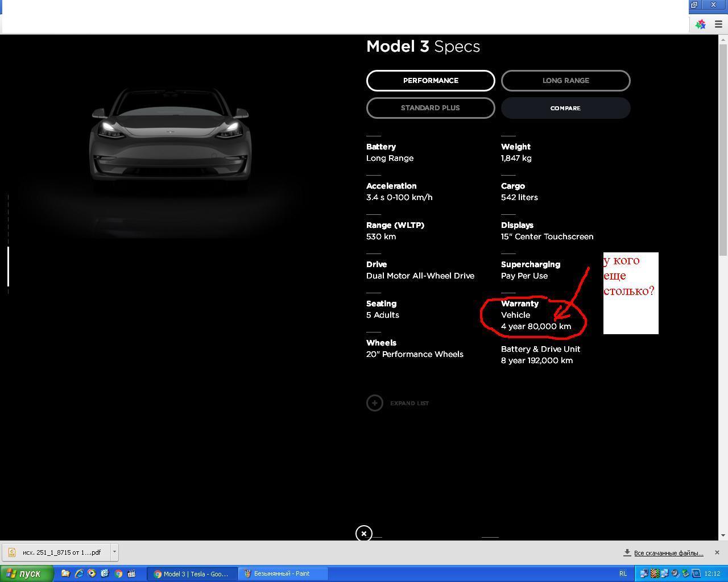
Task: Switch to Model 3 Tesla Chrome taskbar window
Action: tap(192, 573)
